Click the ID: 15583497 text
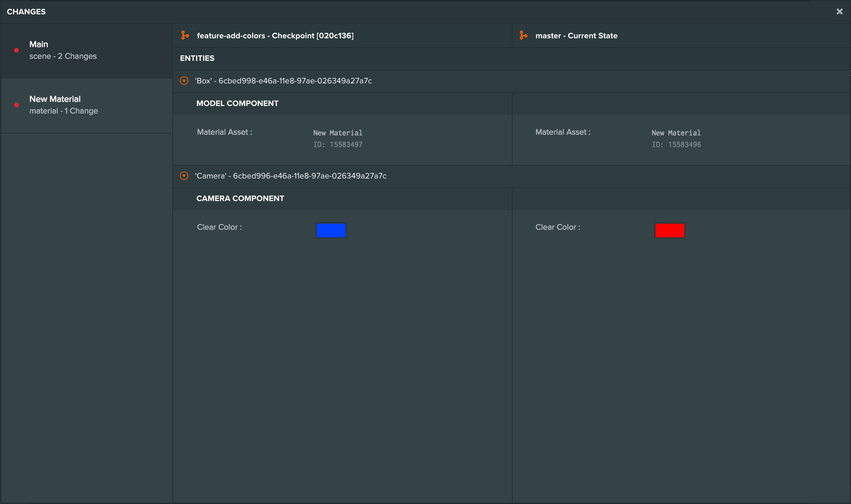Screen dimensions: 851x504 [338, 144]
